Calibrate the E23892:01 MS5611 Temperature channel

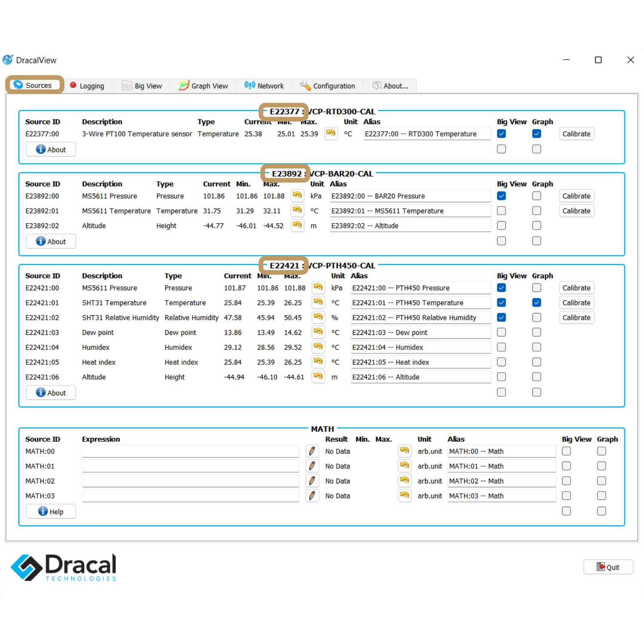(577, 211)
